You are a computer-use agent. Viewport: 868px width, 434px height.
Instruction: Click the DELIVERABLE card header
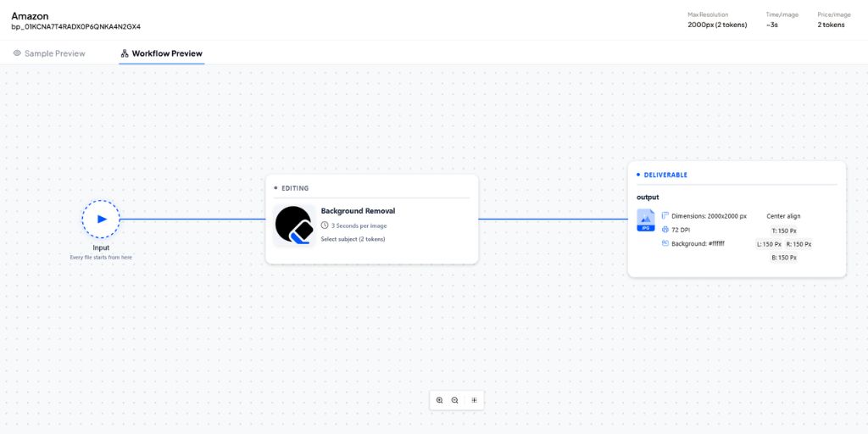click(x=665, y=175)
